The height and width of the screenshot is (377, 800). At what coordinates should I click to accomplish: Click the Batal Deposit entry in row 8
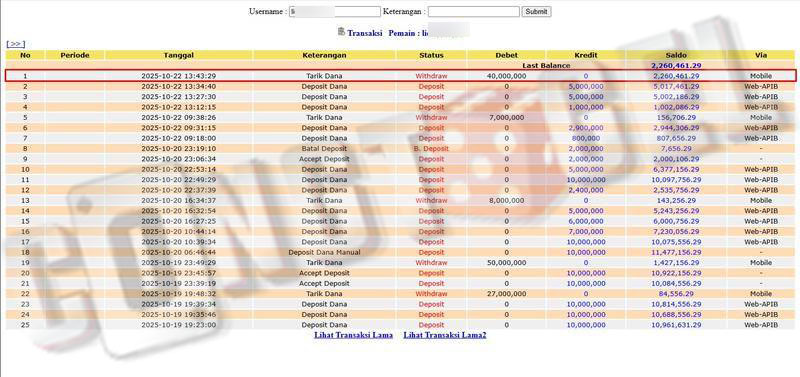[324, 148]
